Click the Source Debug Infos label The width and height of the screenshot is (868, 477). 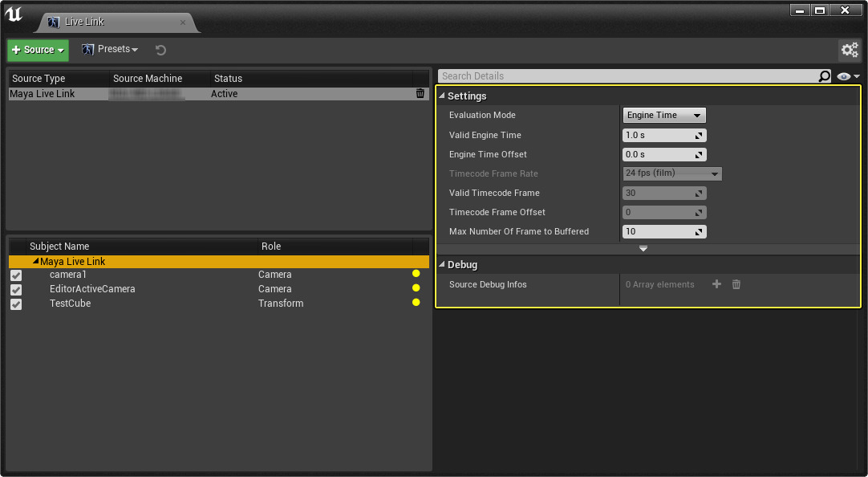488,285
